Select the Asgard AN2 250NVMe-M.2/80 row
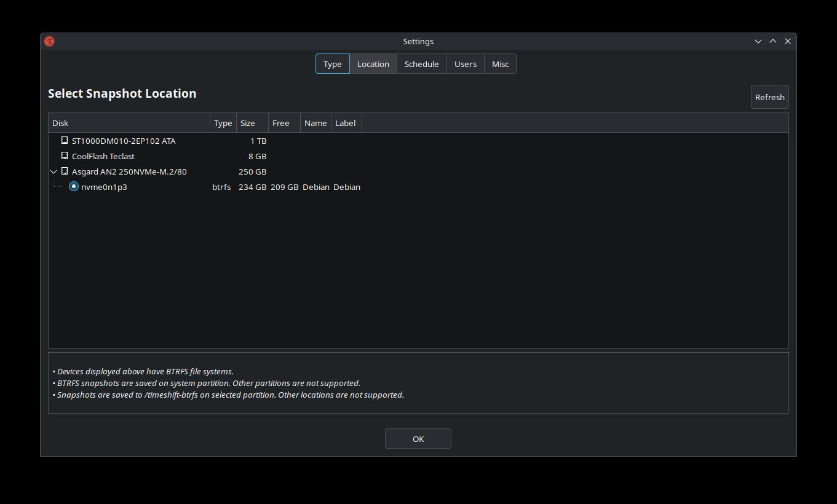The width and height of the screenshot is (837, 504). [x=418, y=171]
